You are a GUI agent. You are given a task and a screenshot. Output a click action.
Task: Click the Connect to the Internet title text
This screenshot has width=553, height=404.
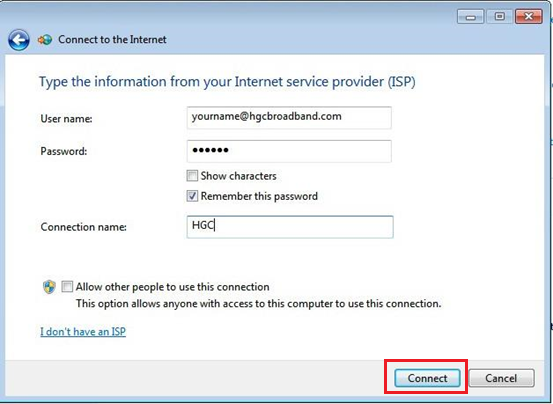click(112, 39)
